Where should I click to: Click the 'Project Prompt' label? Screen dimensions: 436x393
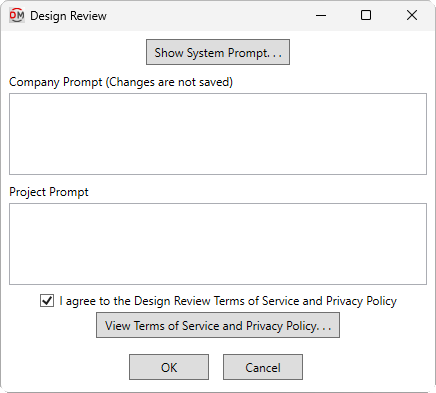coord(49,192)
